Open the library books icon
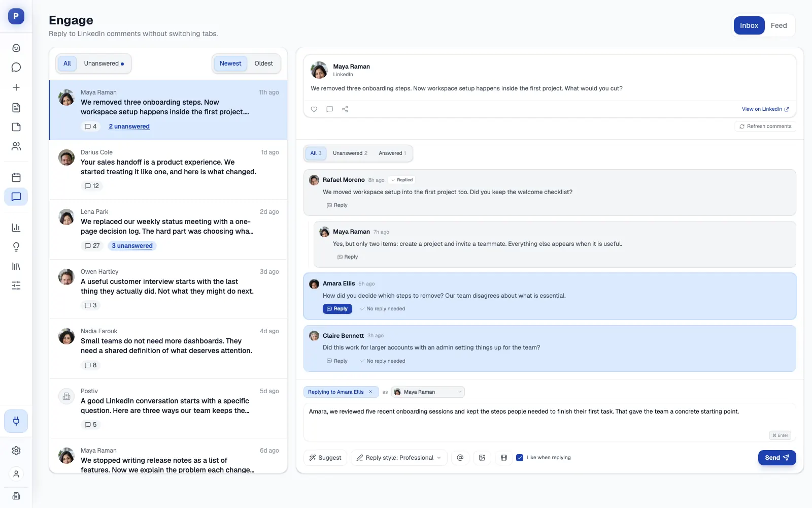The height and width of the screenshot is (508, 812). click(x=16, y=267)
